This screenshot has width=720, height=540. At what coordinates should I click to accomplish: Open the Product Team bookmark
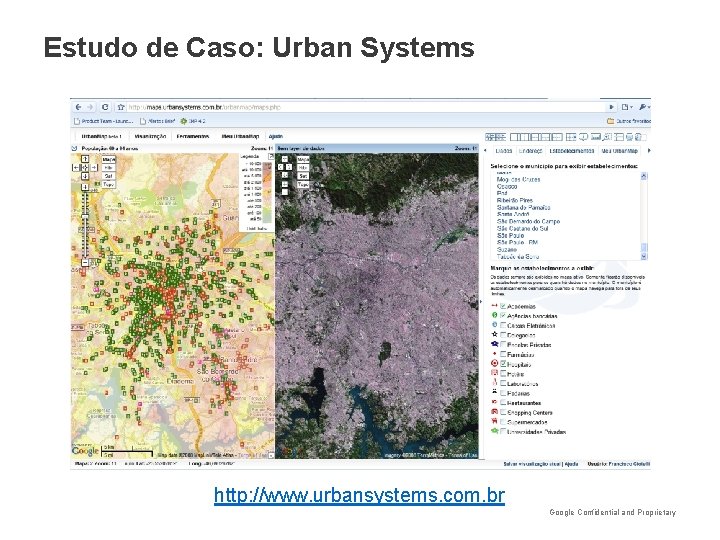pyautogui.click(x=104, y=121)
